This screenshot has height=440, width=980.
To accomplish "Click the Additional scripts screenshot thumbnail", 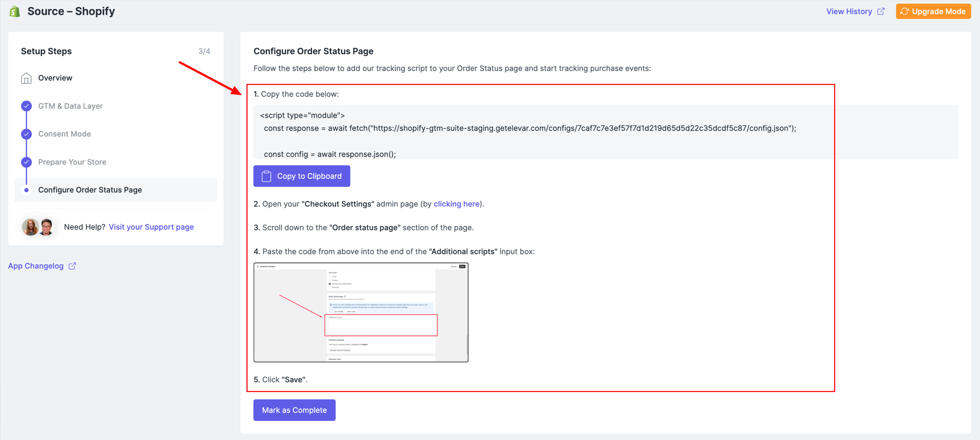I will tap(361, 312).
